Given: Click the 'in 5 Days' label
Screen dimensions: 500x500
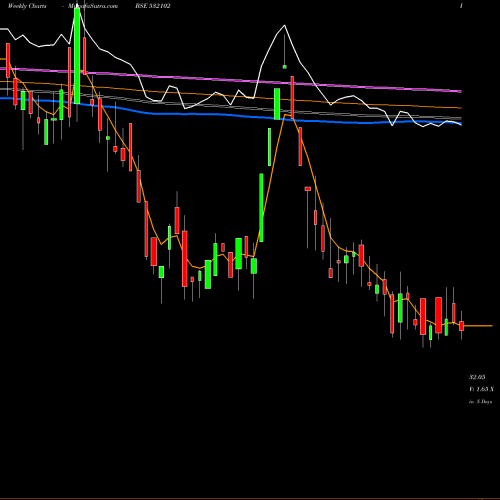Looking at the screenshot, I should pos(481,402).
